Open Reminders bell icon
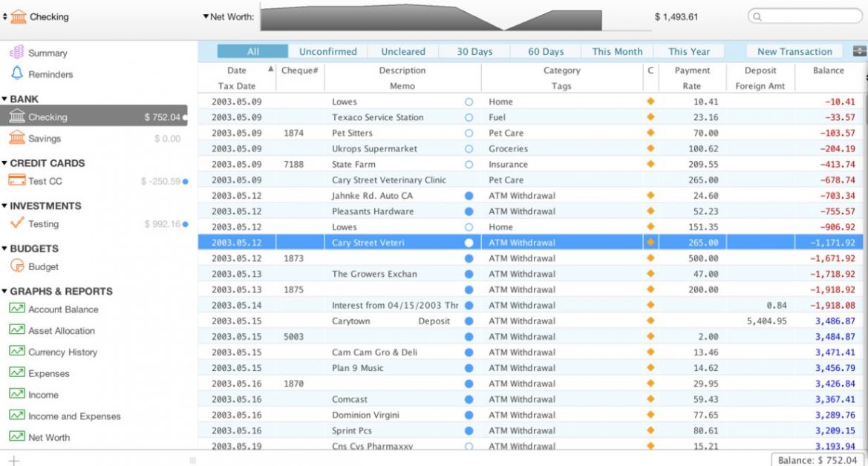The image size is (868, 466). point(16,73)
